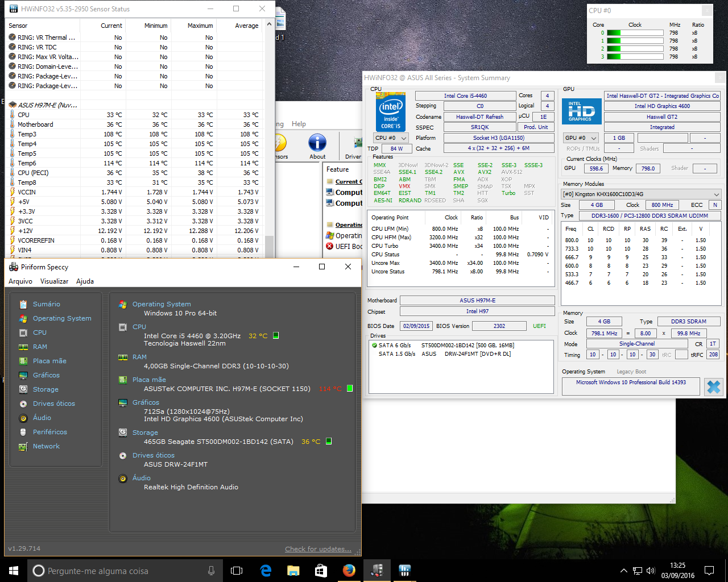This screenshot has width=728, height=582.
Task: Click the Placa mãe heading in summary panel
Action: pos(149,380)
